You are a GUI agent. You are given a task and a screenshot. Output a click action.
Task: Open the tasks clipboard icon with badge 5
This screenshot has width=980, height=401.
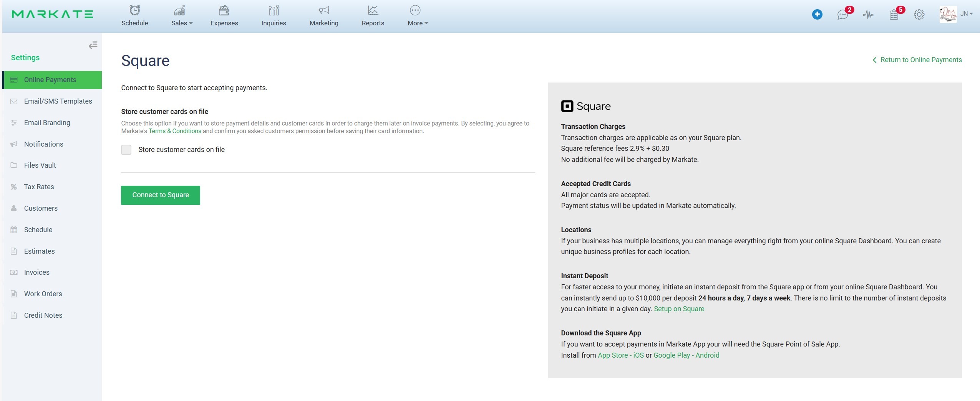click(894, 15)
